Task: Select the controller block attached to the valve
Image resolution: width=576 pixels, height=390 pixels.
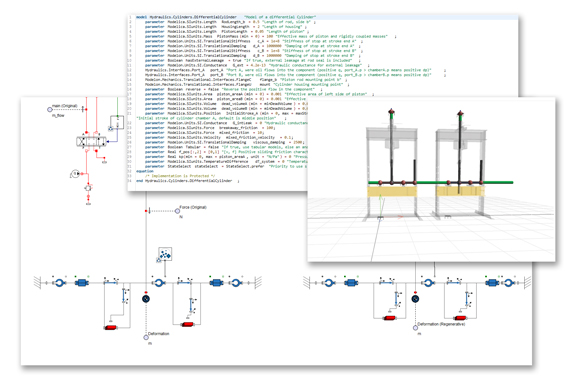Action: 117,123
